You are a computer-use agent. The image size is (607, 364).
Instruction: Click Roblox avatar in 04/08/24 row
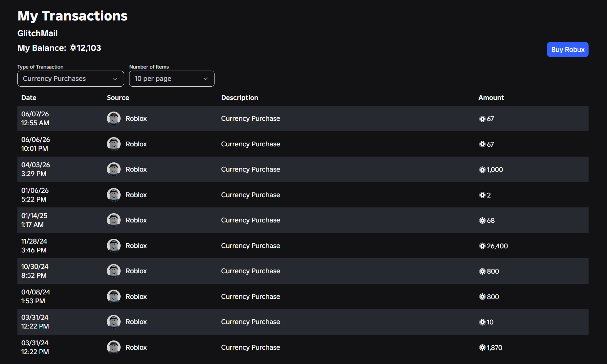[114, 296]
